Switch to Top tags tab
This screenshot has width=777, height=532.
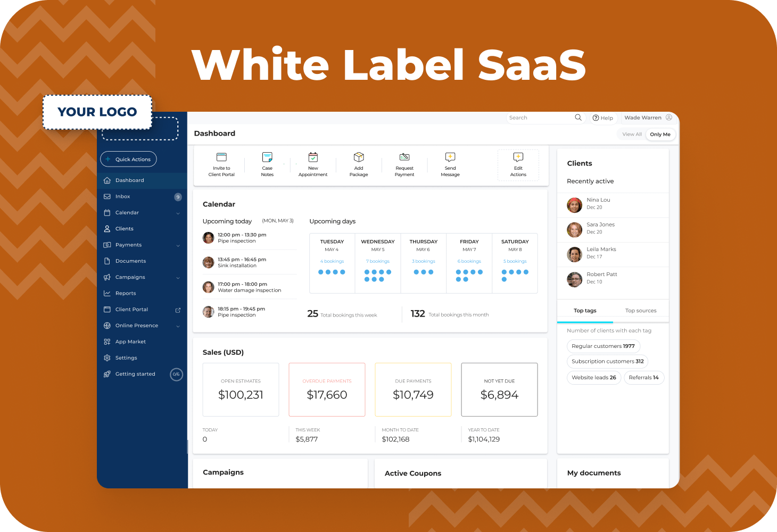tap(585, 311)
